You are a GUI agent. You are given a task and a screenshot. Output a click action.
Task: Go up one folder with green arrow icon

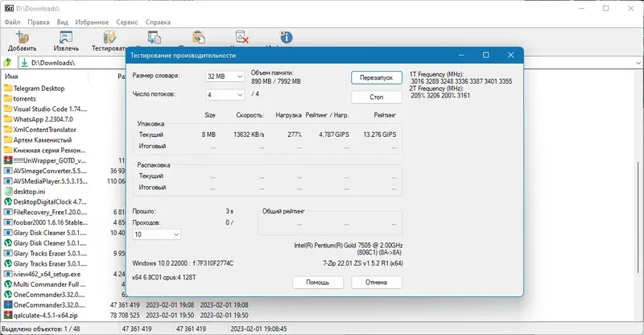7,63
